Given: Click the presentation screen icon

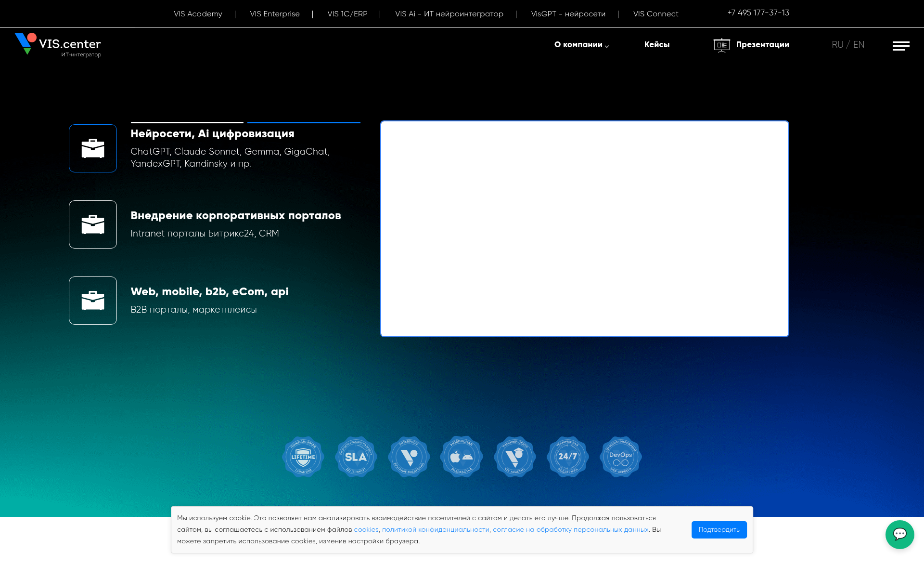Looking at the screenshot, I should click(x=721, y=45).
